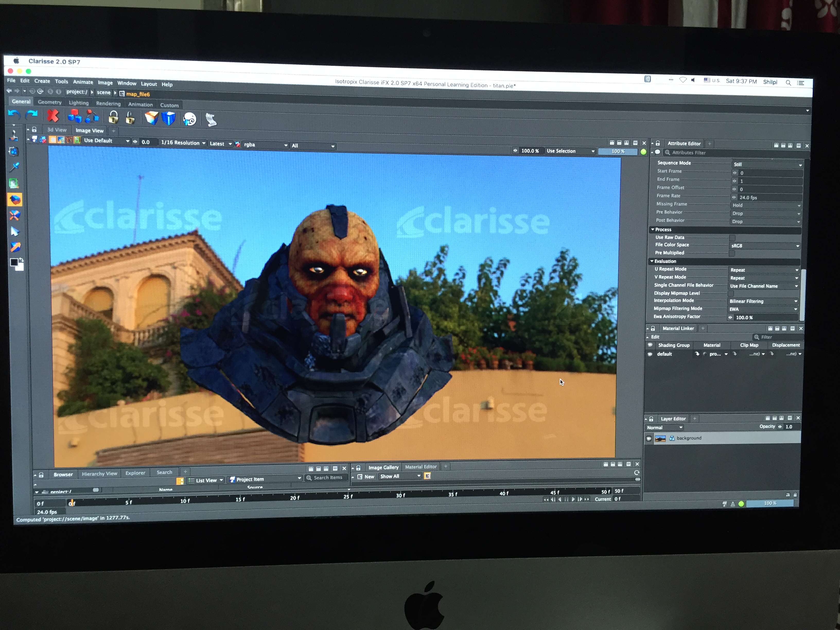Switch to the Lighting shelf tab
Viewport: 840px width, 630px height.
click(78, 102)
